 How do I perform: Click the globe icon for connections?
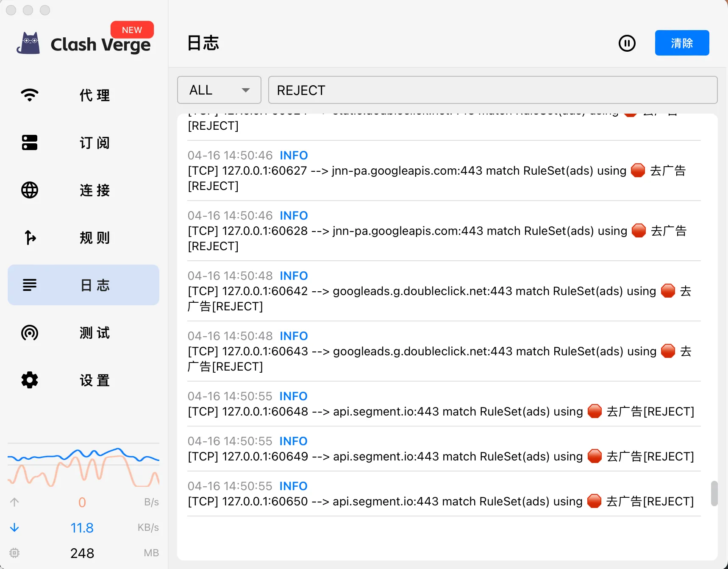(30, 190)
